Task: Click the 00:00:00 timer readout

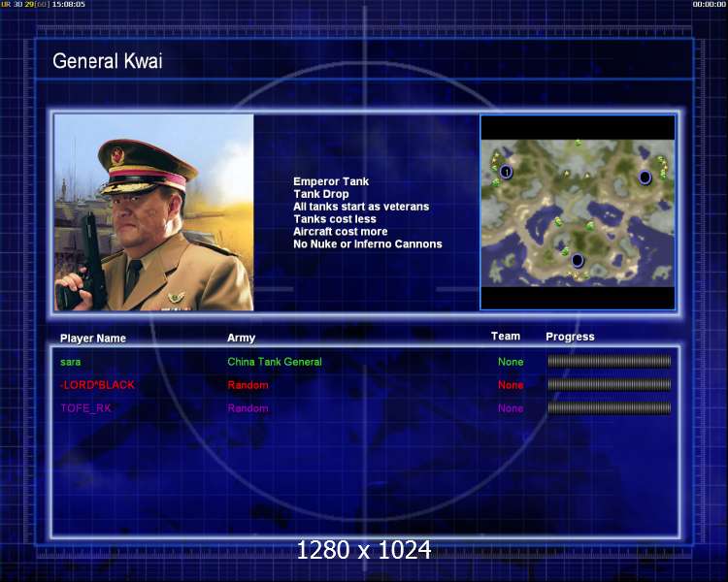Action: tap(709, 4)
